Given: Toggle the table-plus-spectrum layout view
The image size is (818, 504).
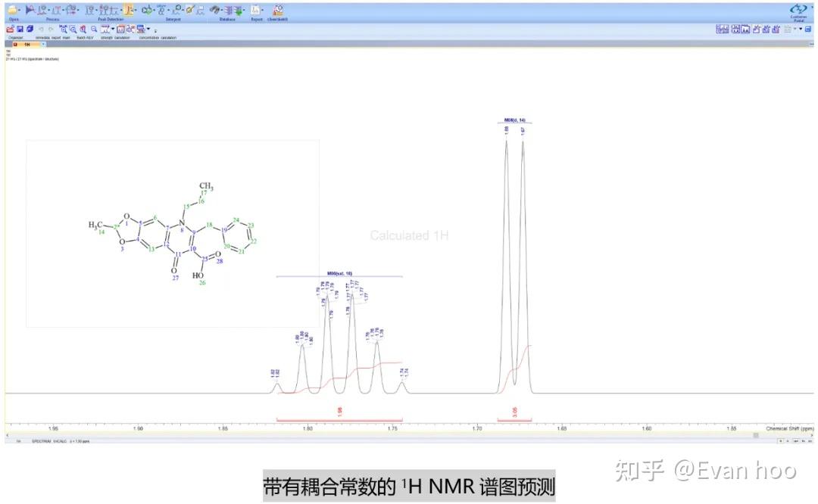Looking at the screenshot, I should click(x=721, y=30).
